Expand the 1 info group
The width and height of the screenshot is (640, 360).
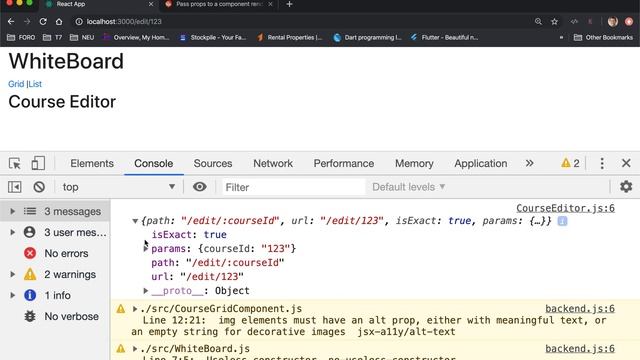pos(13,295)
